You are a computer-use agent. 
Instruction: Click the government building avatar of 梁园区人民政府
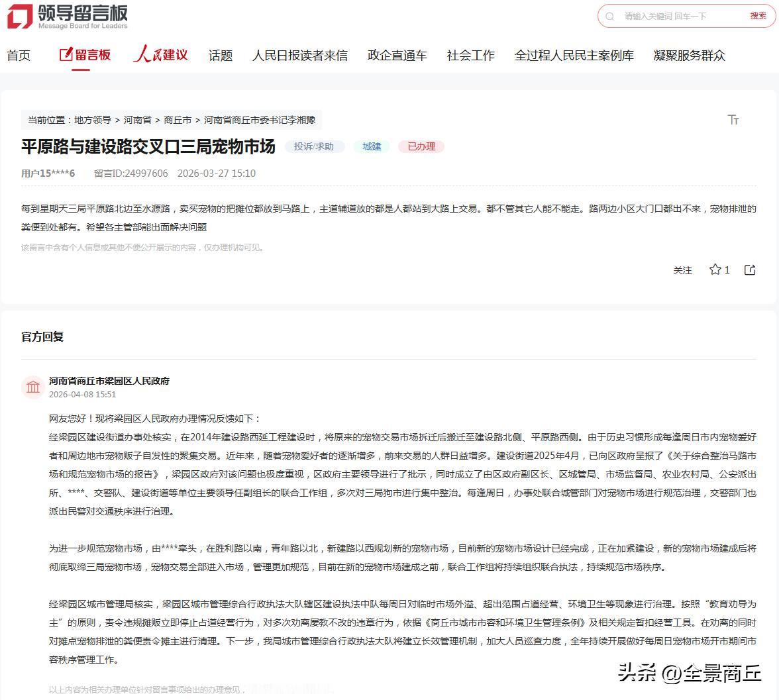(x=33, y=387)
